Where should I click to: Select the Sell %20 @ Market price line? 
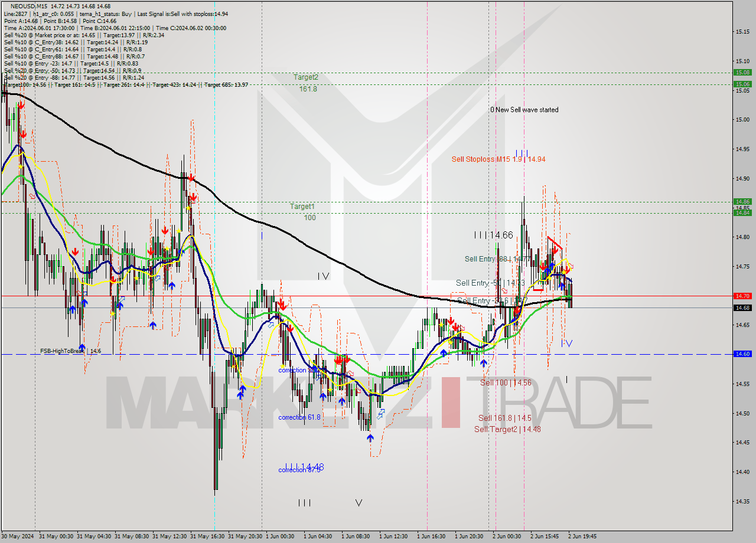84,35
